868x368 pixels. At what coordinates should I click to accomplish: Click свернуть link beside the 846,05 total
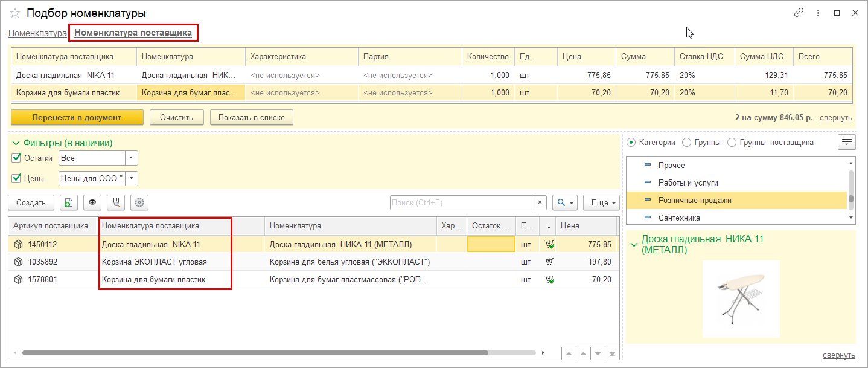[836, 118]
